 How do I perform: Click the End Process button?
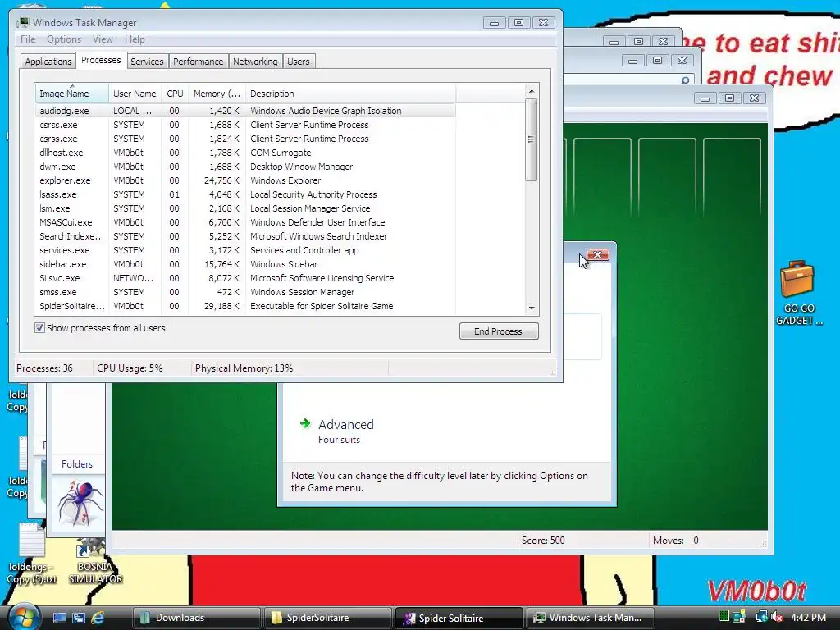pos(499,331)
